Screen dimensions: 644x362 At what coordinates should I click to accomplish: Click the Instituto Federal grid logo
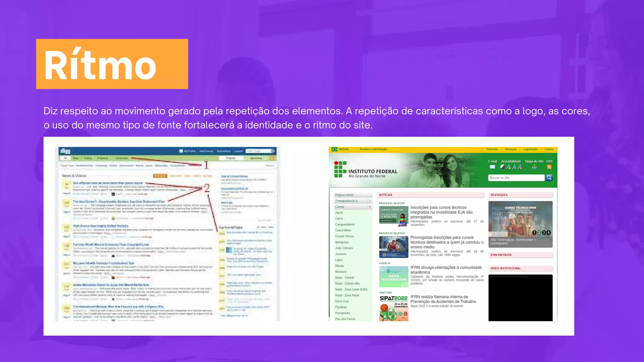pyautogui.click(x=340, y=169)
